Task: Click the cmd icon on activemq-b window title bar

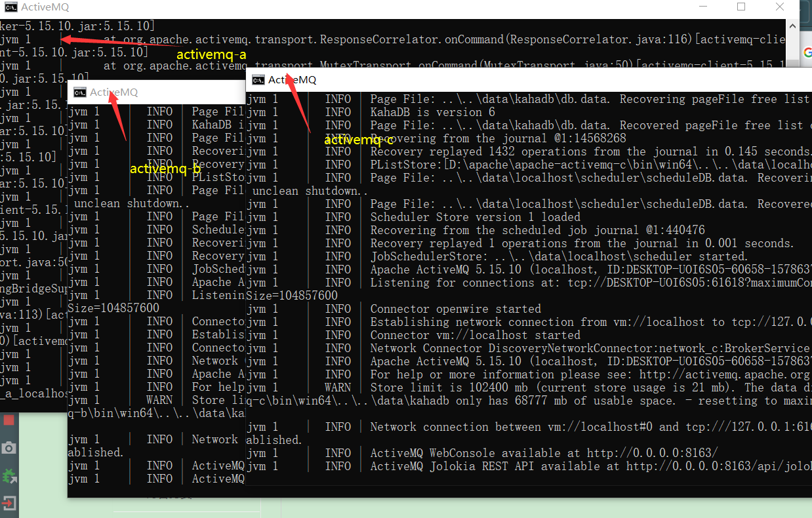Action: coord(79,92)
